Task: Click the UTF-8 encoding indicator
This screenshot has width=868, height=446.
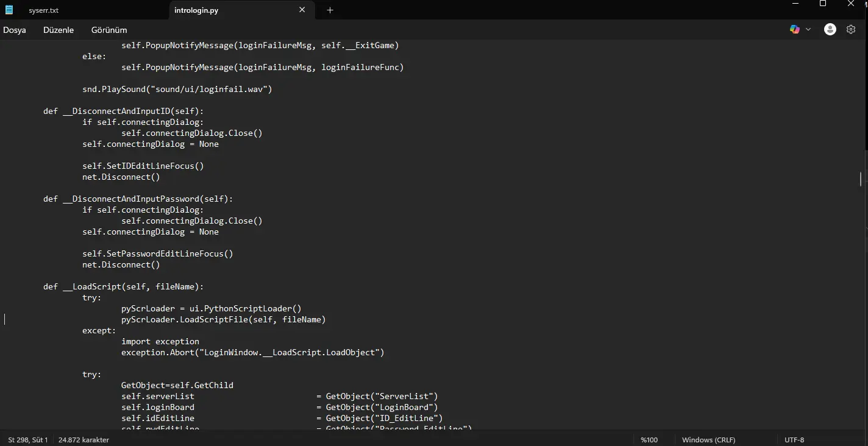Action: (794, 440)
